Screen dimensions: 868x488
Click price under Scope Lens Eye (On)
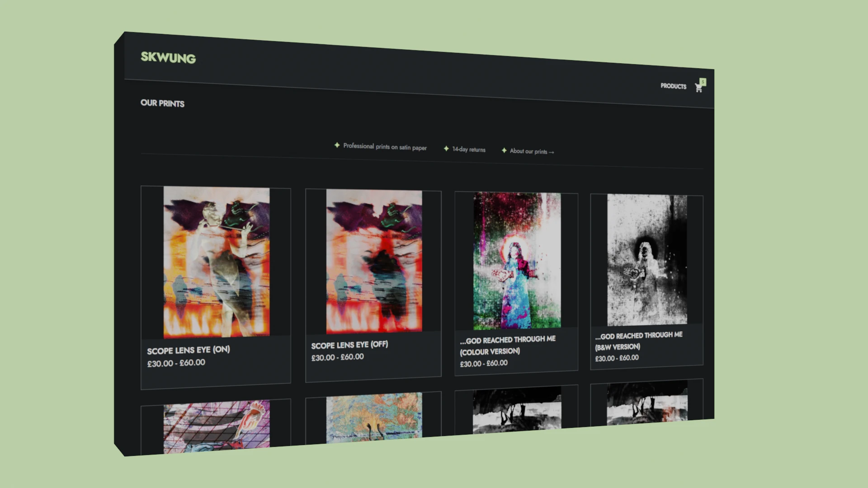[x=176, y=363]
